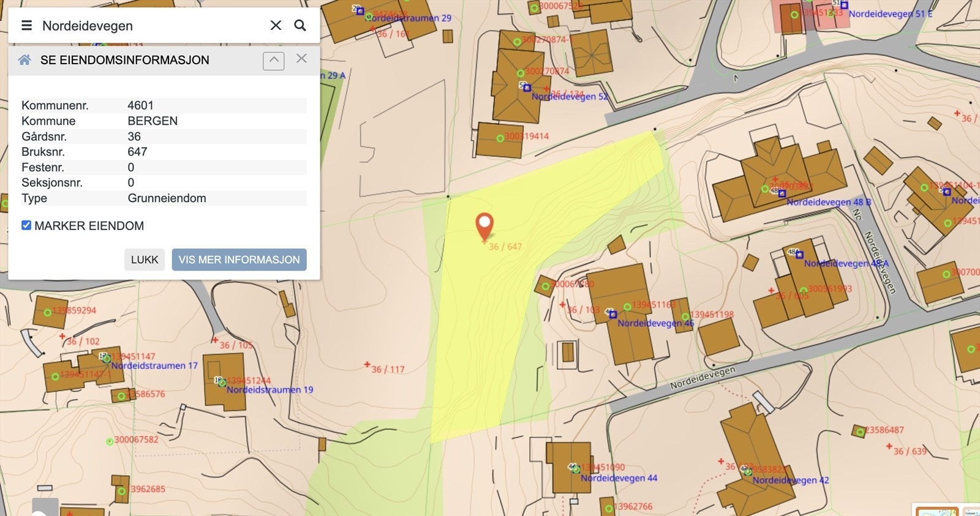
Task: Click the green building point for 139451198
Action: click(x=685, y=316)
